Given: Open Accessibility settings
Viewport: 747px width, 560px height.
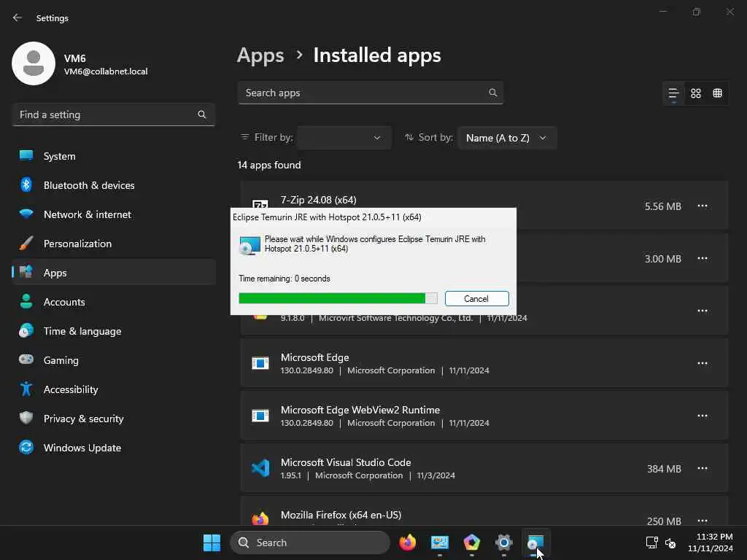Looking at the screenshot, I should 113,389.
